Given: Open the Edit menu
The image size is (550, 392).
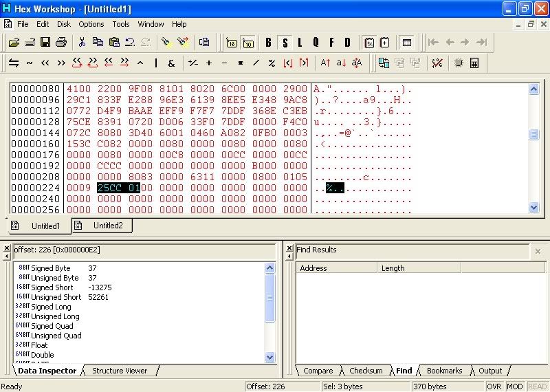Looking at the screenshot, I should pyautogui.click(x=43, y=24).
